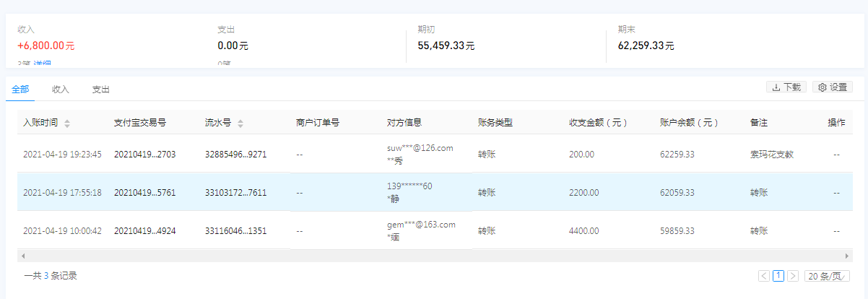The image size is (868, 299).
Task: Go to next page arrow
Action: pos(793,276)
